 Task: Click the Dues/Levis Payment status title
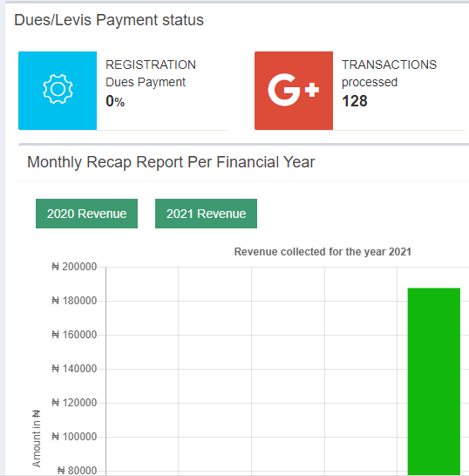coord(109,20)
